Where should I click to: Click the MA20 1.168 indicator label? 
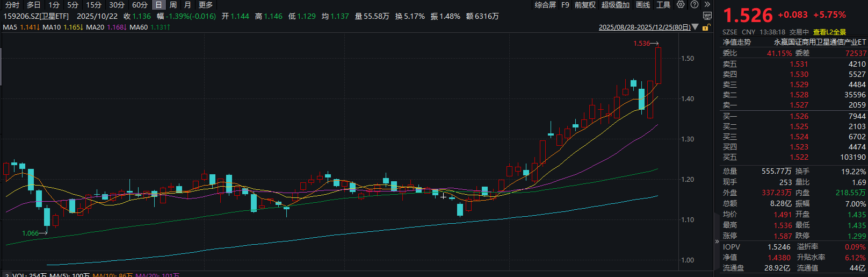(106, 27)
